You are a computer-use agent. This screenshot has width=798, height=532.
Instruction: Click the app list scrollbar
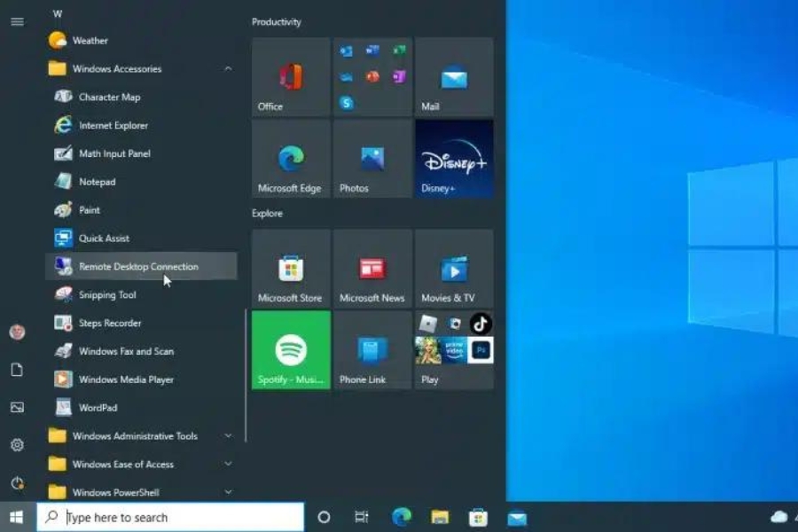click(246, 375)
